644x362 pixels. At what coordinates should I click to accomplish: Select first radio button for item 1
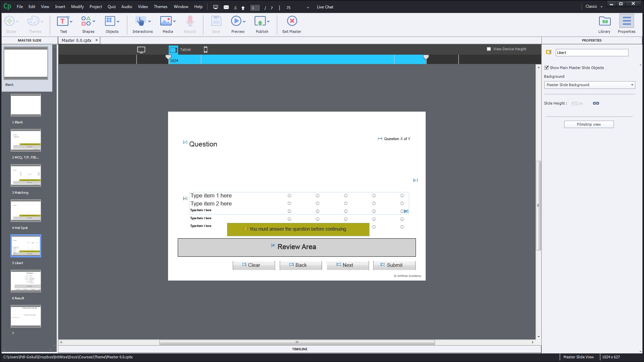click(x=289, y=196)
